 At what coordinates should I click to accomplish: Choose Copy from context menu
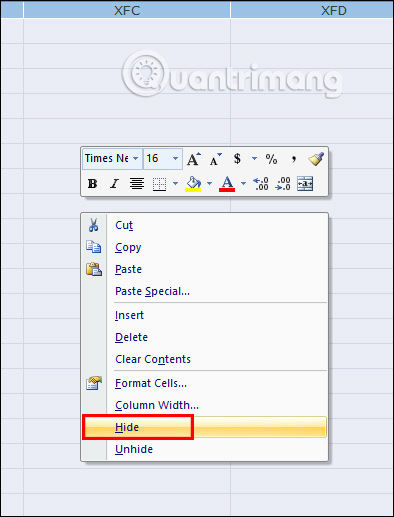[x=205, y=247]
